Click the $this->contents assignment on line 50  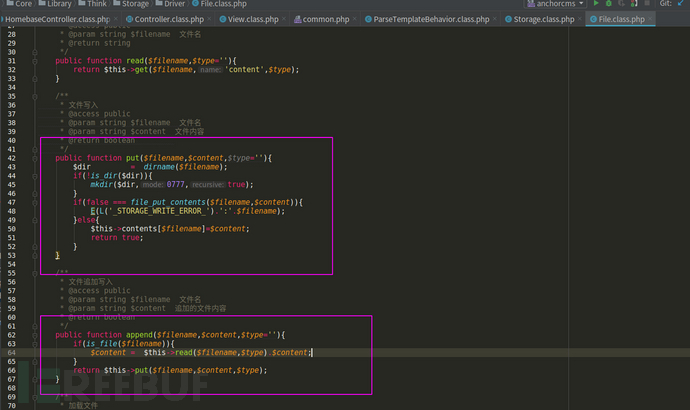click(x=170, y=229)
